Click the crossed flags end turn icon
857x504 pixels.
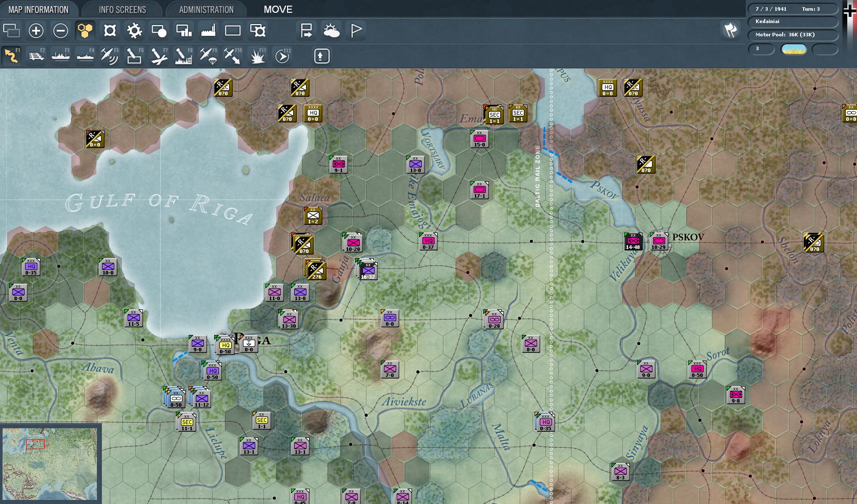pos(730,30)
